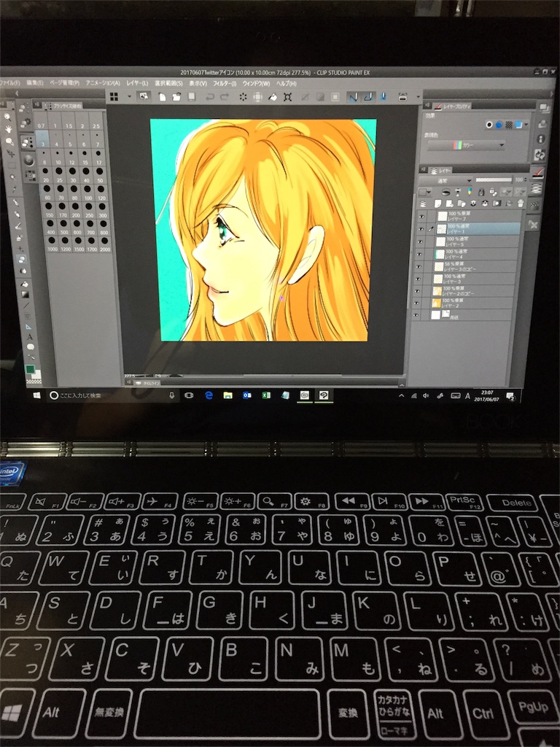Screen dimensions: 560x747
Task: Show hidden tray icons chevron
Action: 401,395
